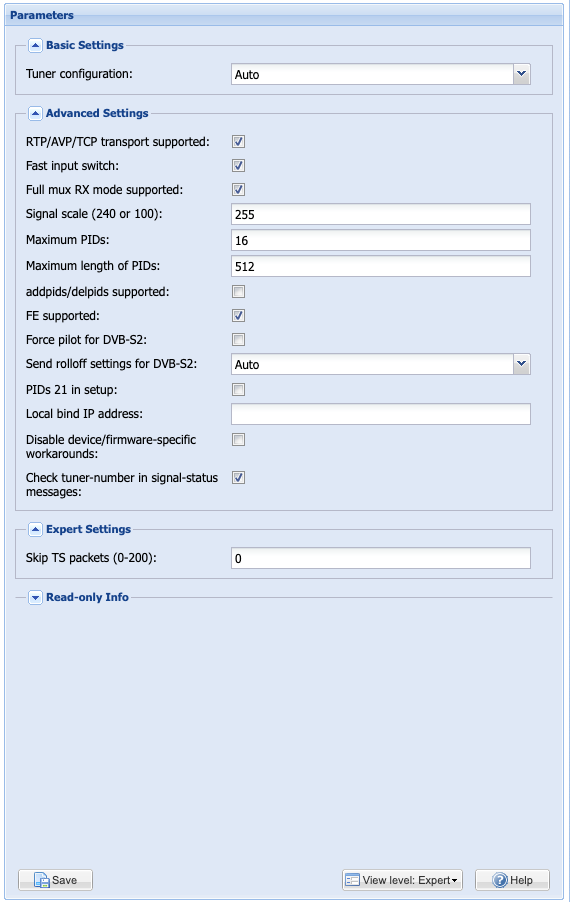The height and width of the screenshot is (902, 570).
Task: Enable addpids/delpids supported checkbox
Action: point(238,292)
